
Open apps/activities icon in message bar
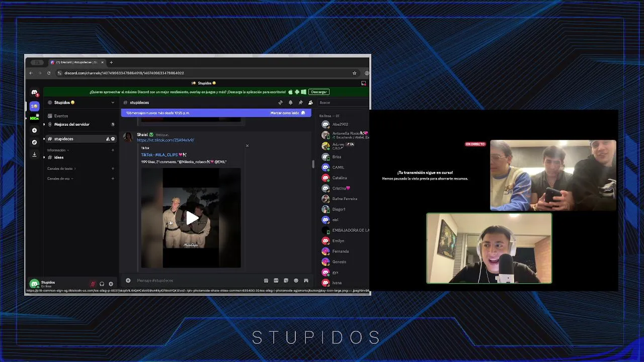coord(306,281)
